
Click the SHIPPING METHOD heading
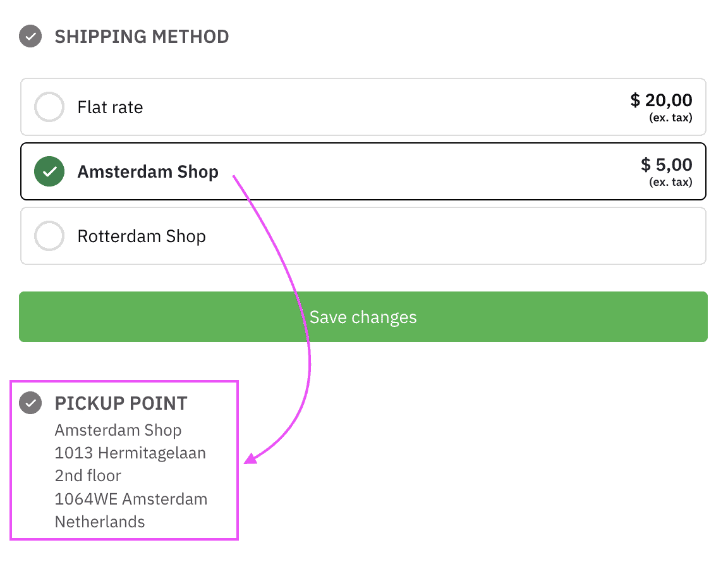[142, 37]
